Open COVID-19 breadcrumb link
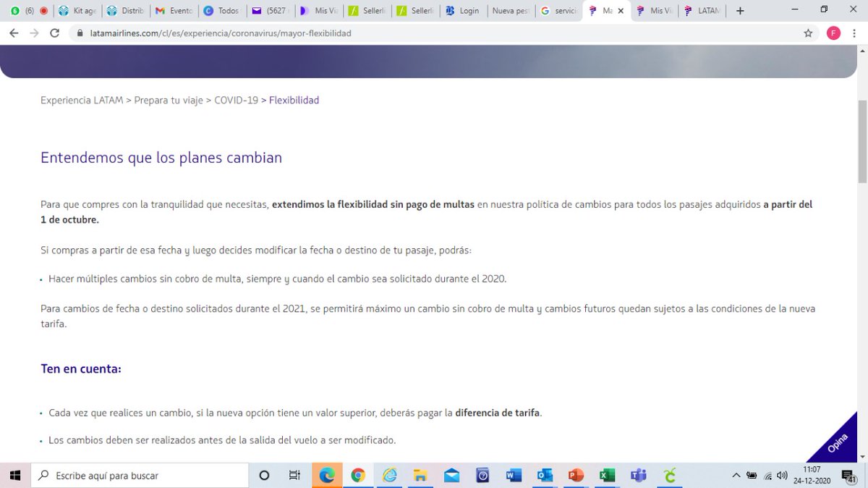 click(236, 100)
